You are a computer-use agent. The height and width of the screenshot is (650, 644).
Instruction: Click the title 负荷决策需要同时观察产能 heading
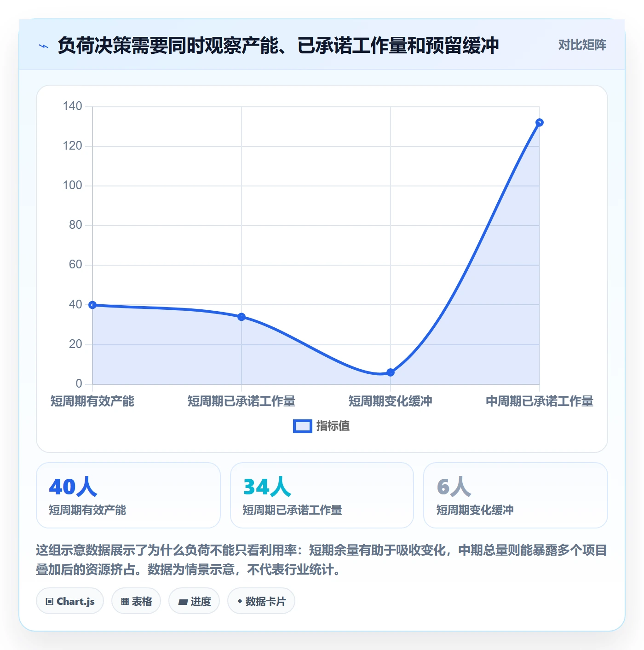(278, 46)
